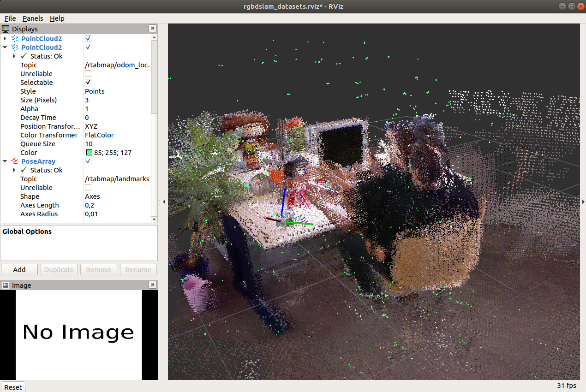Collapse the PoseArray display tree

pos(5,161)
